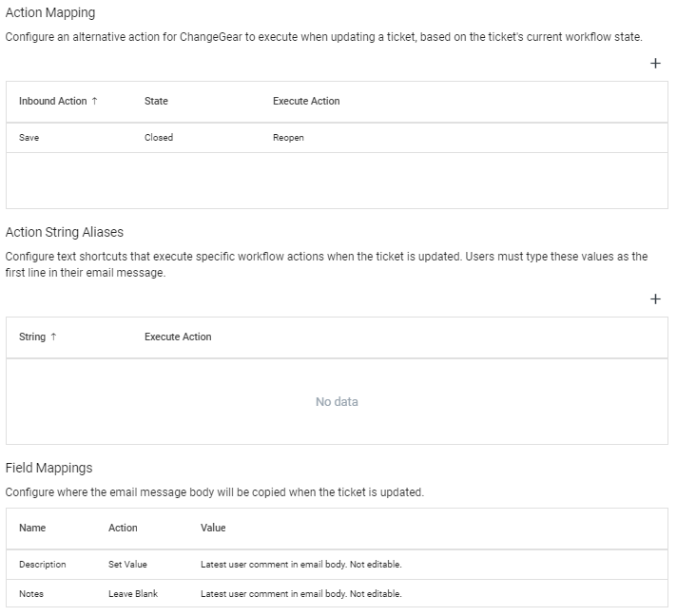This screenshot has width=677, height=616.
Task: Click the State column header
Action: (156, 101)
